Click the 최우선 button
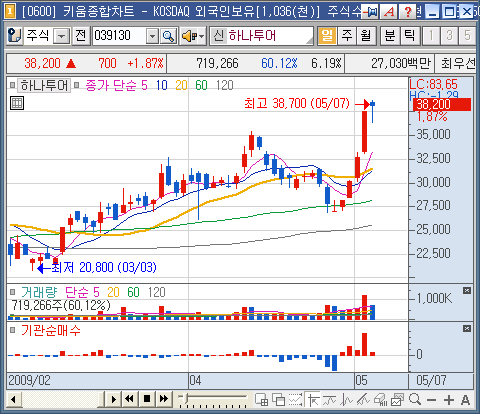 pos(455,63)
